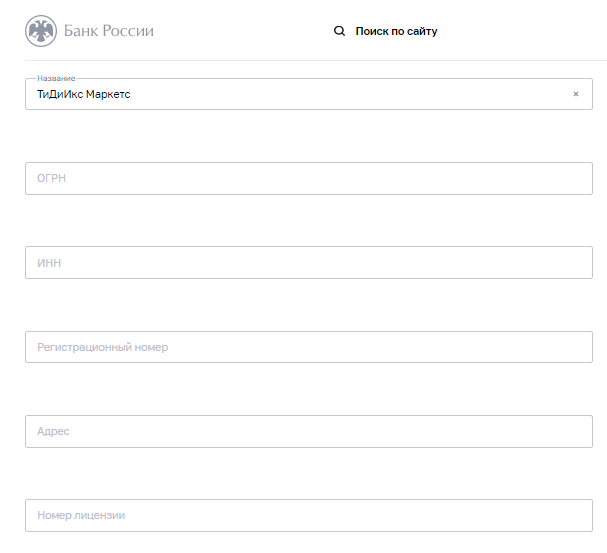
Task: Click the word номер in registration placeholder
Action: point(151,348)
